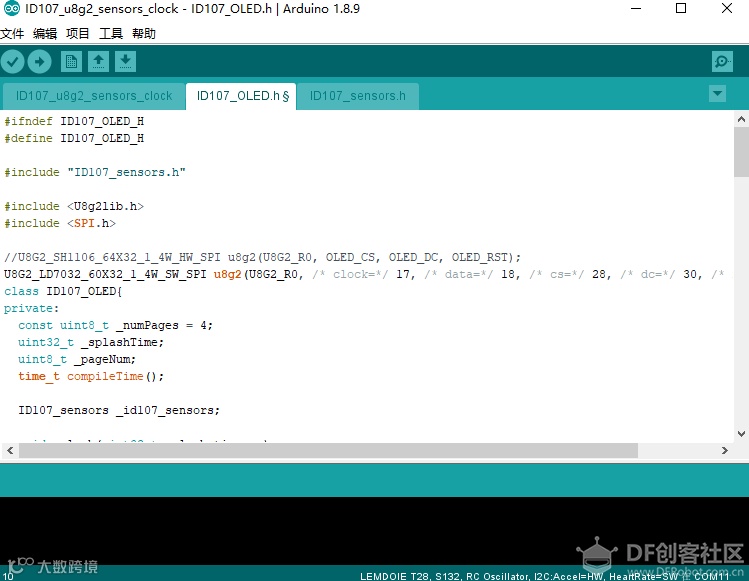Select the ID107_OLED.h tab
This screenshot has width=749, height=581.
[x=241, y=96]
